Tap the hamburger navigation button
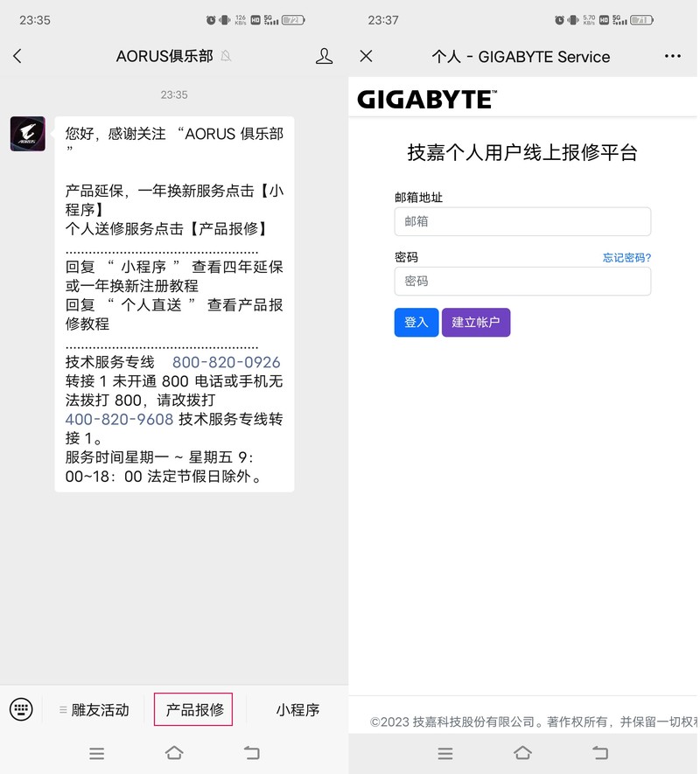The image size is (700, 774). (x=97, y=753)
